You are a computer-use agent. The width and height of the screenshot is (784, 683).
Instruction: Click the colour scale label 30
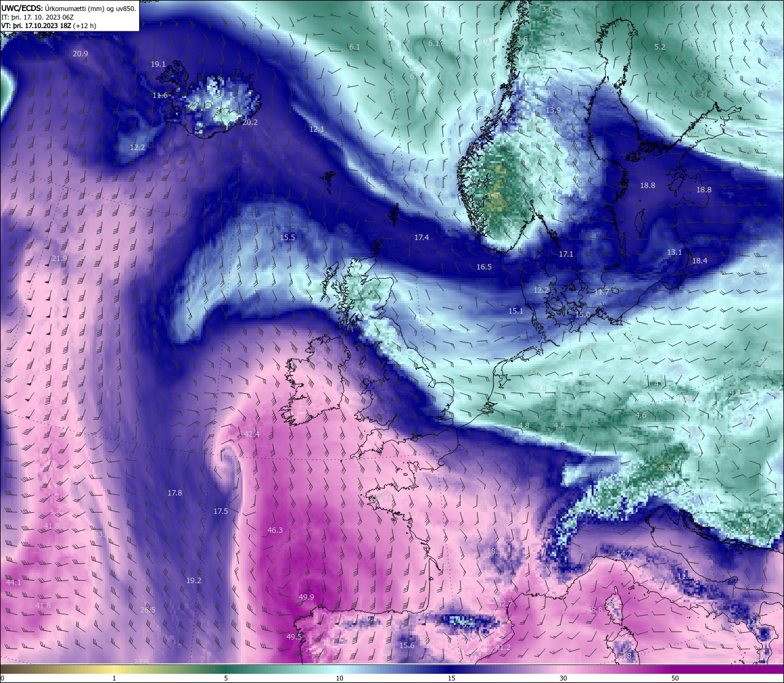tap(563, 678)
